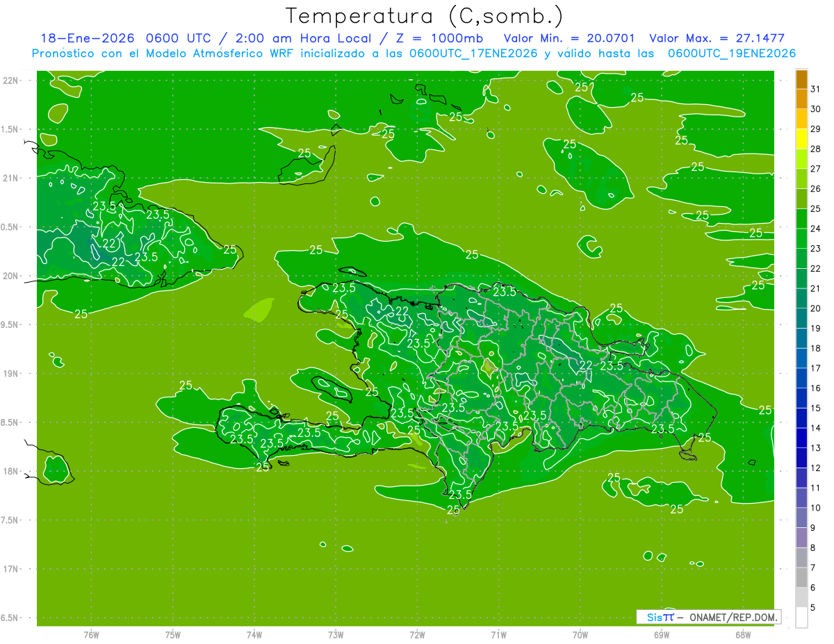Select the orange colorbar swatch between 30 and 31
834x644 pixels.
(x=801, y=99)
